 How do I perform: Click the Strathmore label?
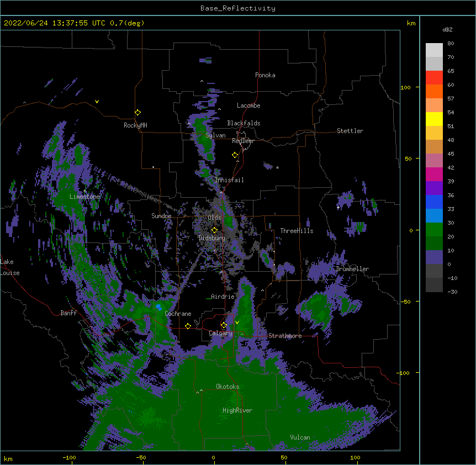click(285, 336)
